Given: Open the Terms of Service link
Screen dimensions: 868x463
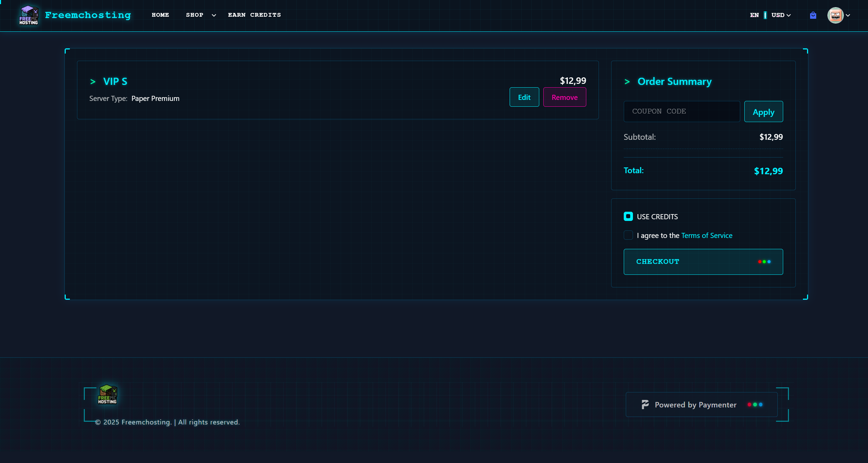Looking at the screenshot, I should [x=707, y=236].
